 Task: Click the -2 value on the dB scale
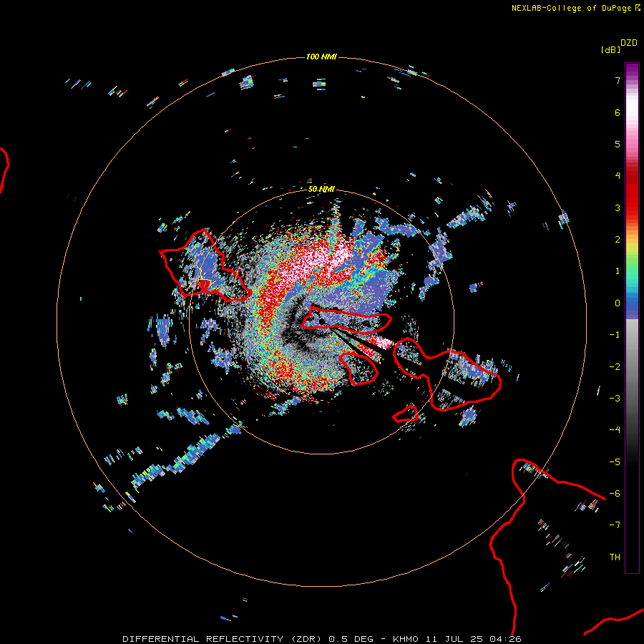[x=615, y=367]
